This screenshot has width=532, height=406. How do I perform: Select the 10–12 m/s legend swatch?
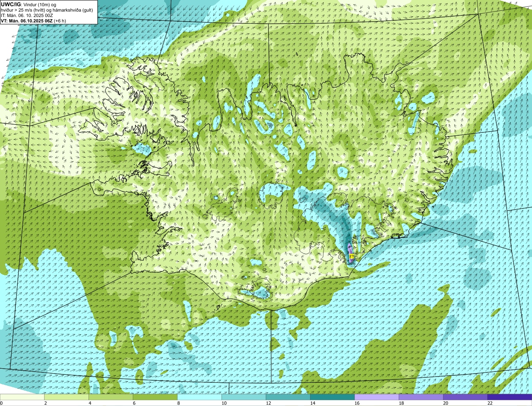pyautogui.click(x=244, y=397)
